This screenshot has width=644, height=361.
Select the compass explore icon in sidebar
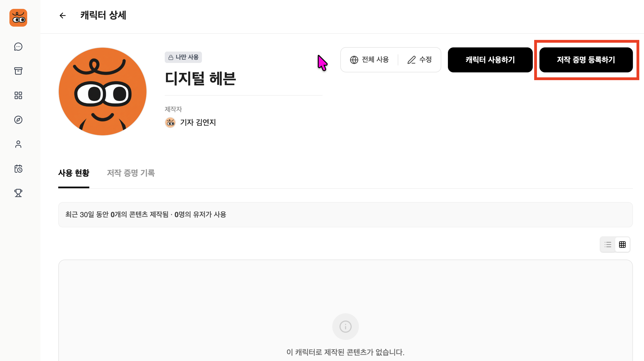pos(18,120)
